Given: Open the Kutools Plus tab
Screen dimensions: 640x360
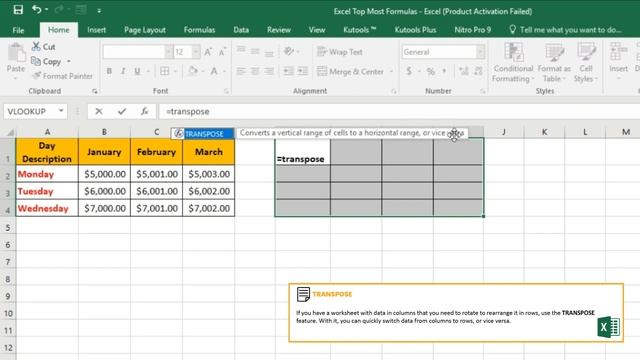Looking at the screenshot, I should pyautogui.click(x=415, y=30).
